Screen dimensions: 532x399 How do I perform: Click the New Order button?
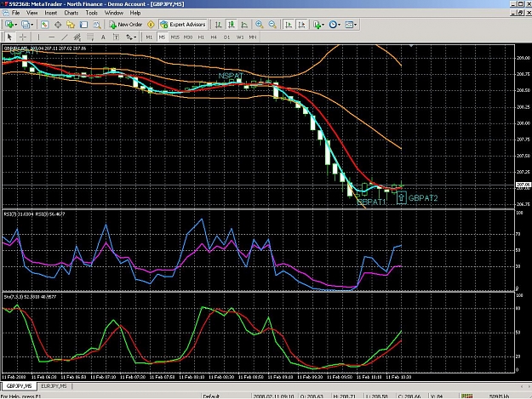125,25
